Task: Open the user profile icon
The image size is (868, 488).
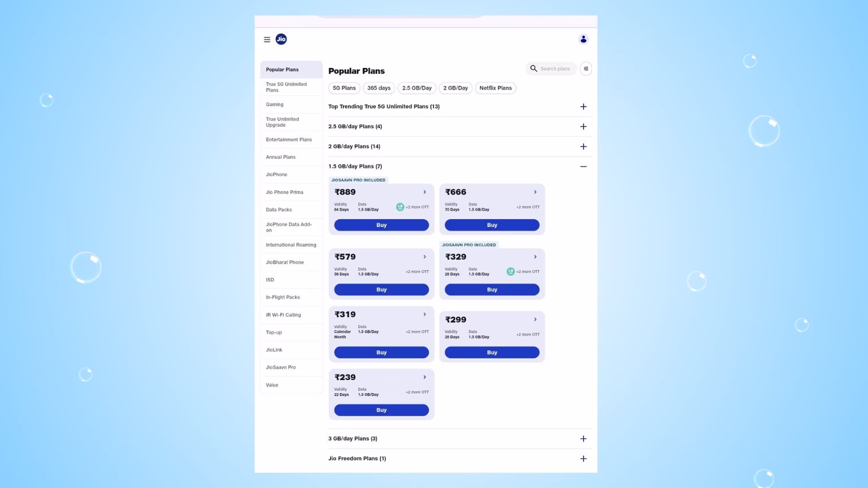Action: click(x=583, y=39)
